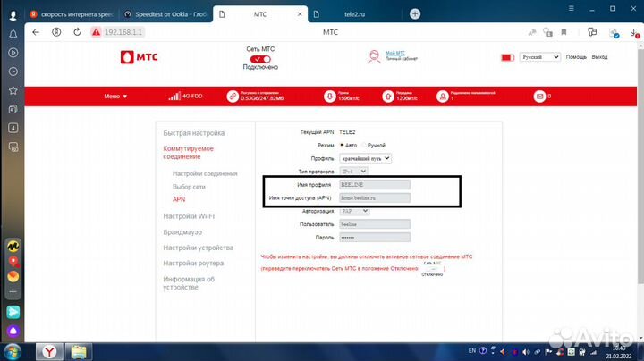This screenshot has height=361, width=644.
Task: Open Настройки устройства menu item
Action: [199, 248]
